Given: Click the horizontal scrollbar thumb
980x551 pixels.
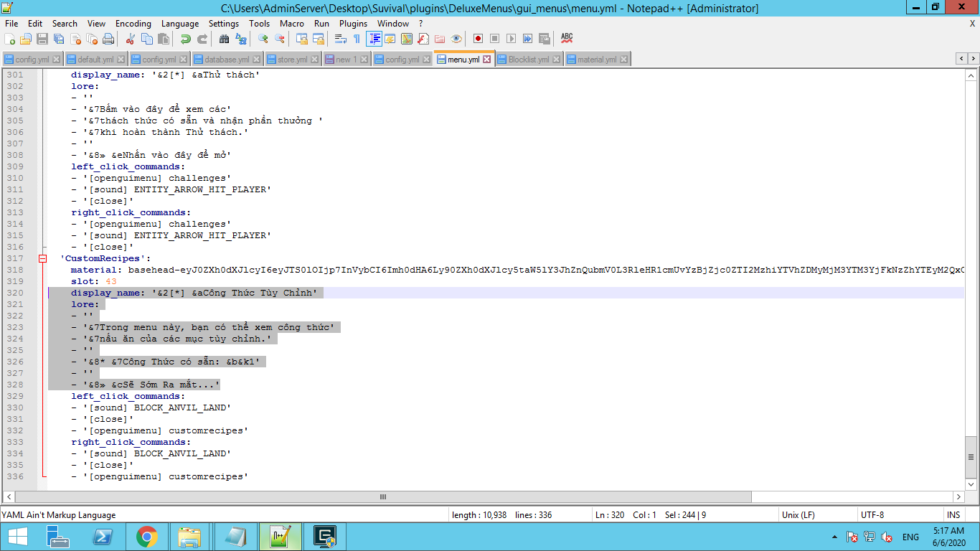Looking at the screenshot, I should click(383, 496).
